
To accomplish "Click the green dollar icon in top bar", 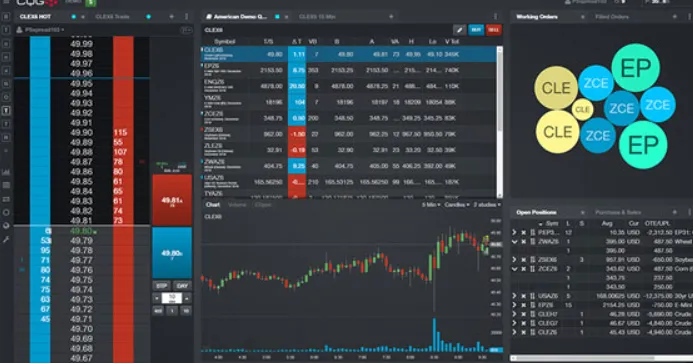I will [91, 3].
